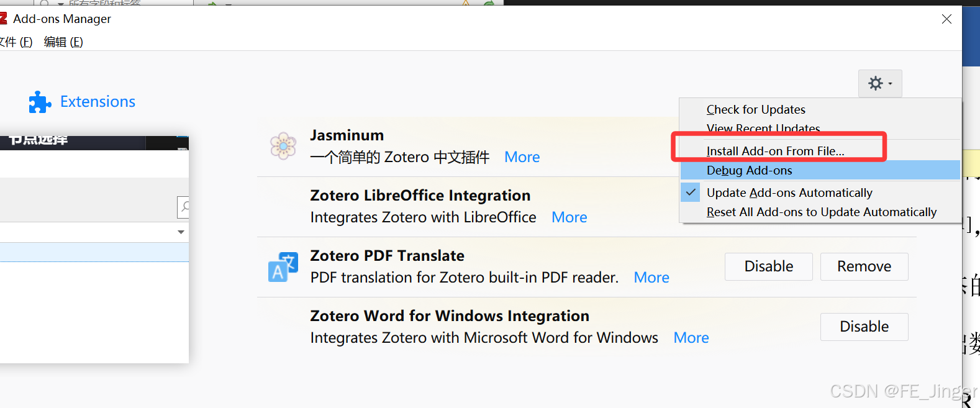Click the Jasminum add-on title
The image size is (980, 408).
coord(347,135)
